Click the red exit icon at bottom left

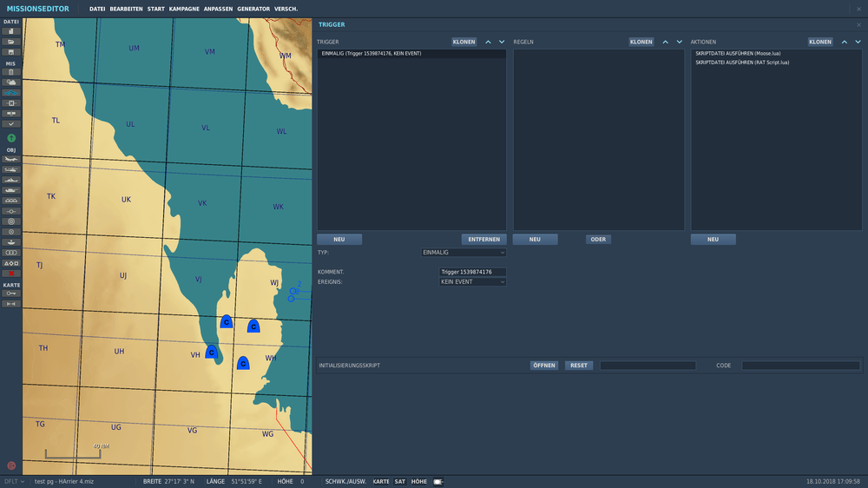[x=11, y=465]
